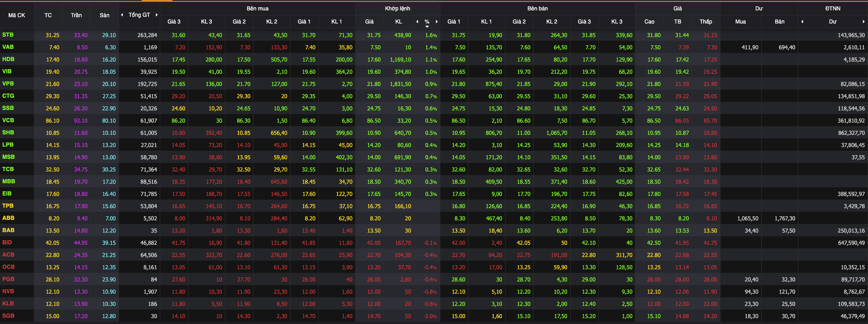Image resolution: width=868 pixels, height=324 pixels.
Task: Click the left arrow beside Tổng GT header
Action: point(122,15)
